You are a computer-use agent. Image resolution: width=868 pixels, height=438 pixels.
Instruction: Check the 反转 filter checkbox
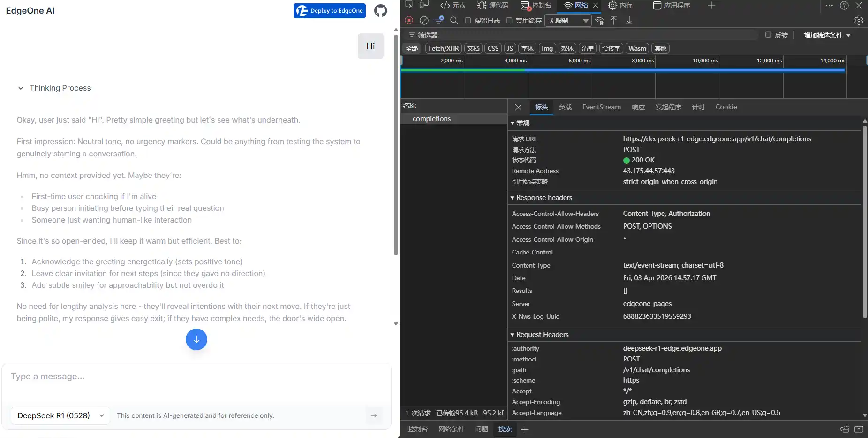click(x=768, y=35)
